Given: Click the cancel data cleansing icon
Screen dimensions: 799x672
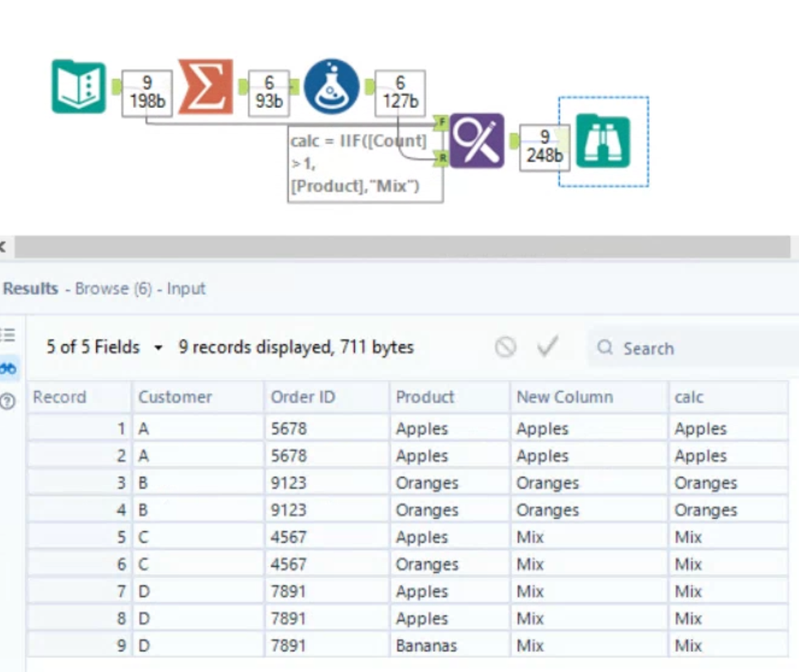Looking at the screenshot, I should [x=505, y=348].
